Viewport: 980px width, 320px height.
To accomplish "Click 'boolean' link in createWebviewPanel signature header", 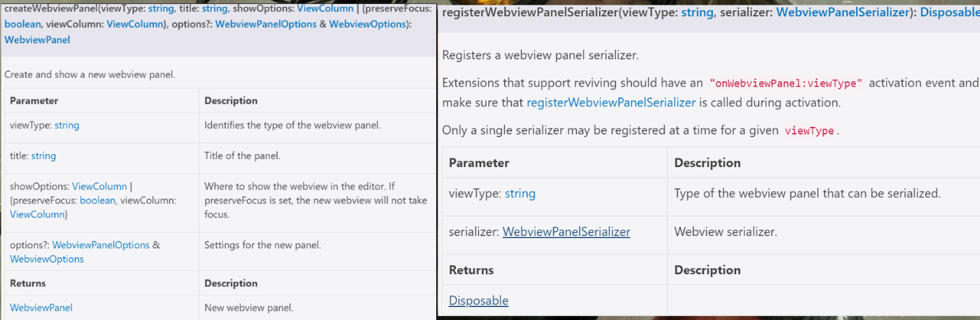I will [x=21, y=24].
